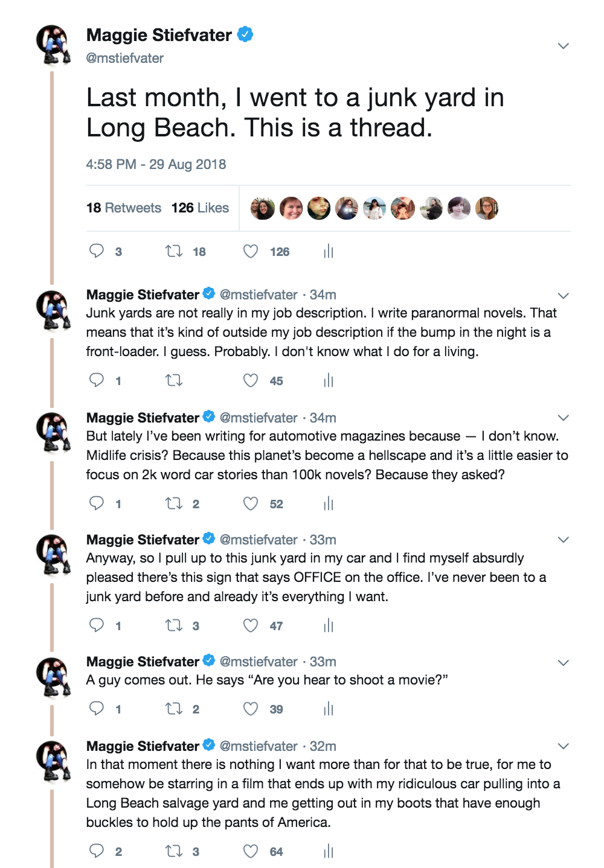The image size is (604, 868).
Task: View analytics for the main tweet
Action: point(328,251)
